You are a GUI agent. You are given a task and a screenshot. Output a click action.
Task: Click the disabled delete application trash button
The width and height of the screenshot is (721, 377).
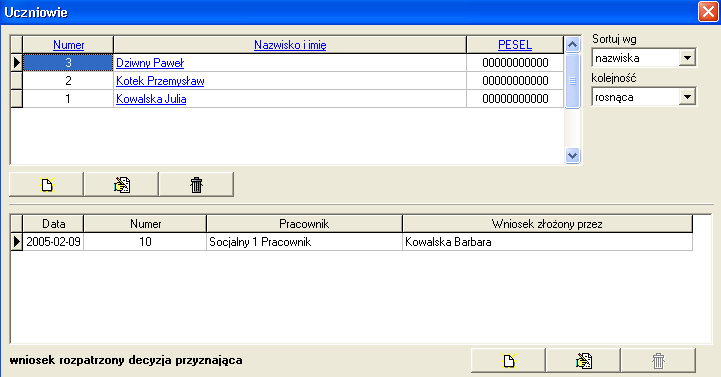point(658,360)
